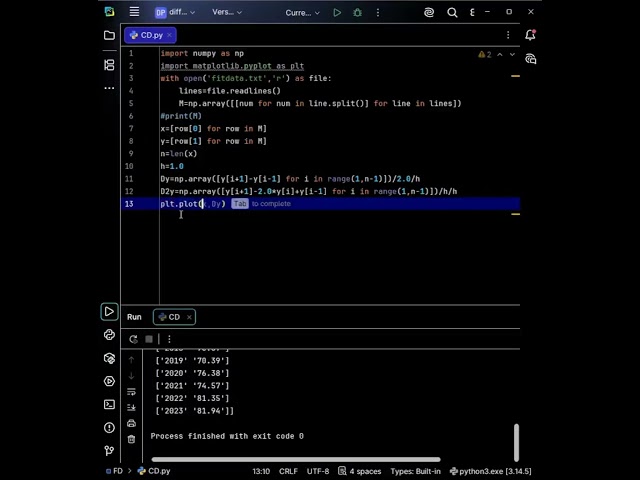
Task: Toggle scroll to end in console
Action: 131,407
